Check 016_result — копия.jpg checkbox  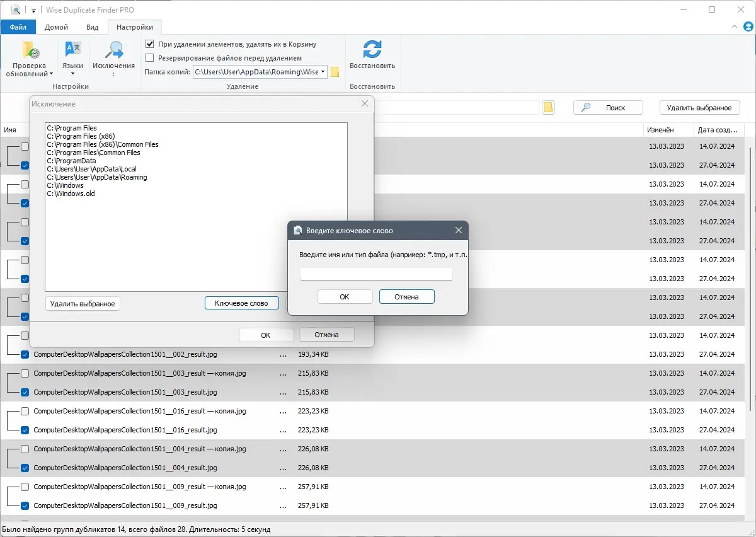point(25,411)
